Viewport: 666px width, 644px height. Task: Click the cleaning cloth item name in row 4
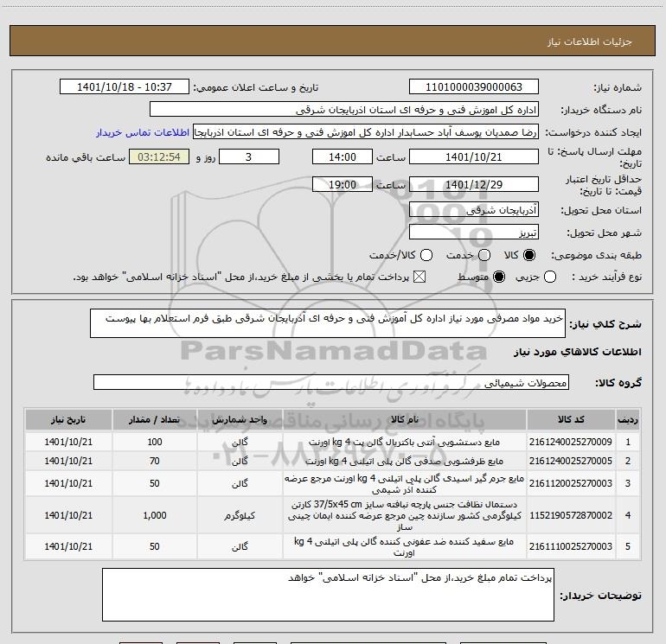404,515
